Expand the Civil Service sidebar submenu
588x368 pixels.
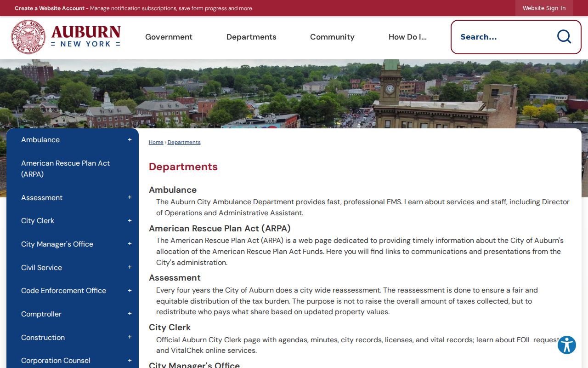pos(130,267)
